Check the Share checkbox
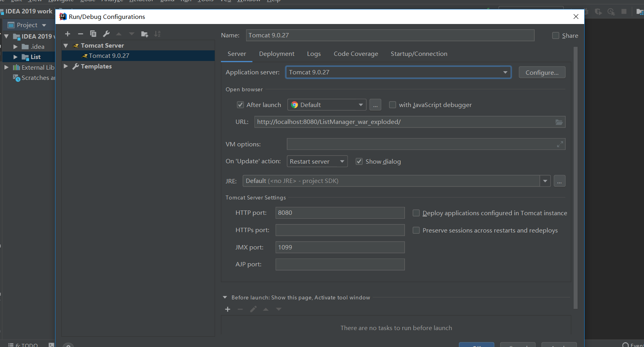The height and width of the screenshot is (347, 644). (x=556, y=35)
